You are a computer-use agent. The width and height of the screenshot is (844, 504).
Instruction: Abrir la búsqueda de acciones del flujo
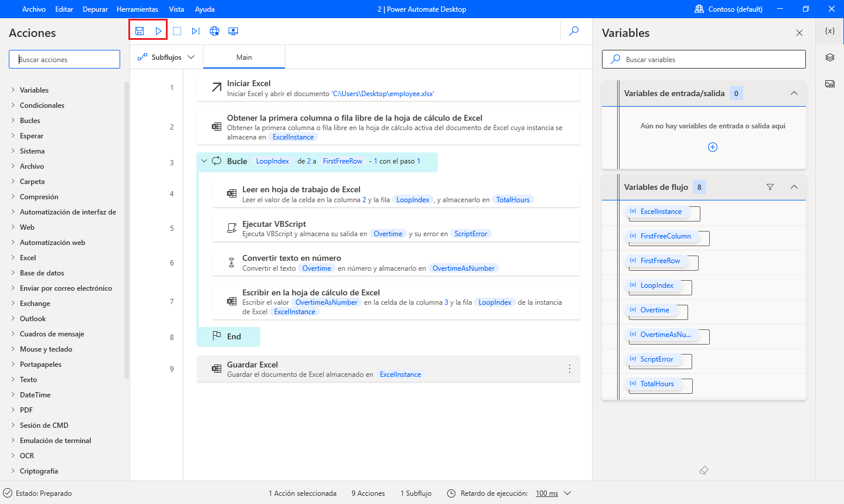point(574,30)
